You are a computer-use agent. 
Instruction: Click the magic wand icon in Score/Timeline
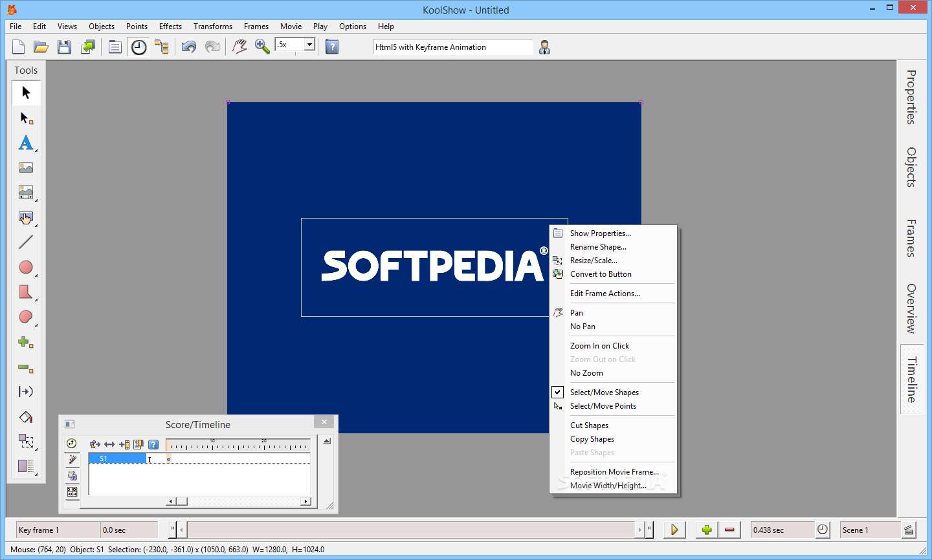pos(72,460)
